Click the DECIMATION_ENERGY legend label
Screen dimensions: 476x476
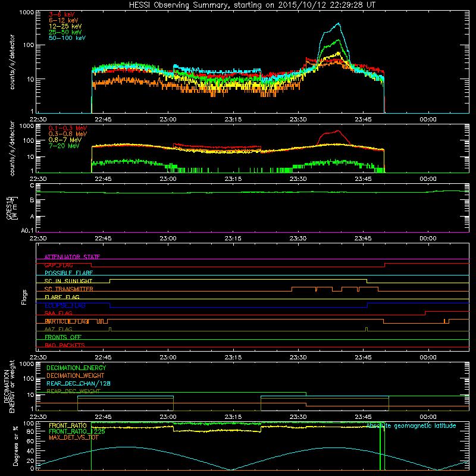(x=76, y=368)
